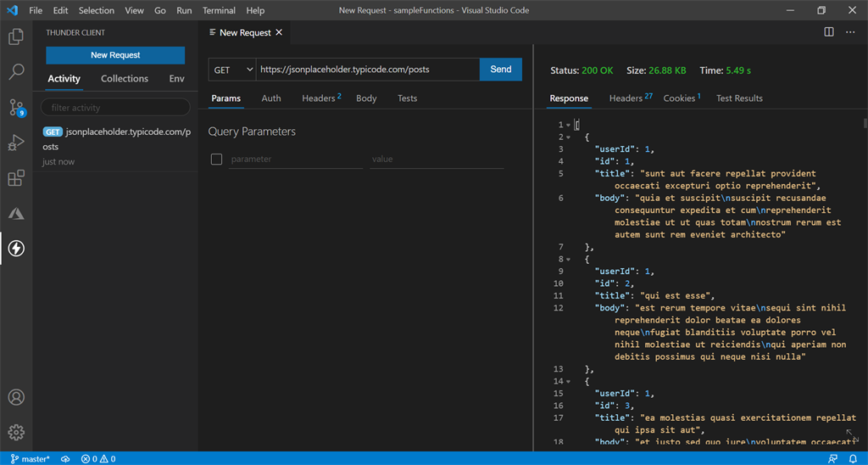
Task: Open the Search view icon
Action: [x=16, y=71]
